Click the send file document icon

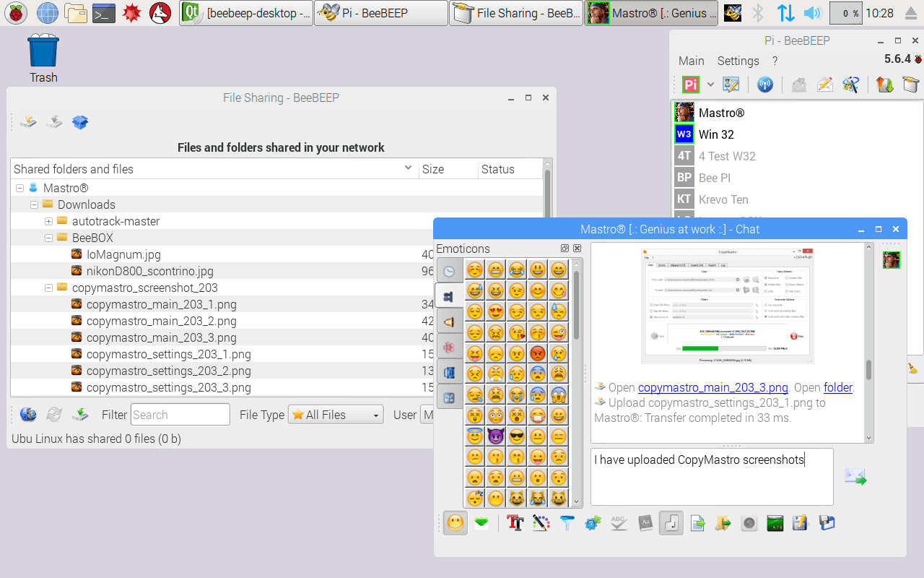(x=697, y=522)
